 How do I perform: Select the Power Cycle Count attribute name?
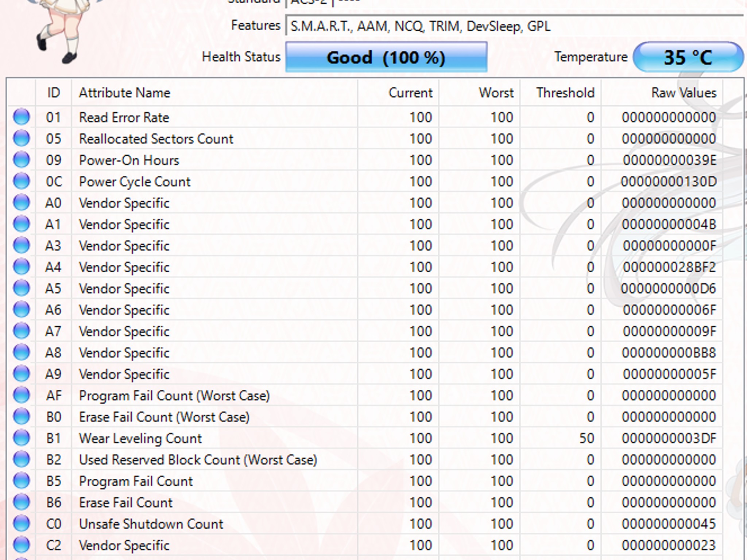coord(135,182)
